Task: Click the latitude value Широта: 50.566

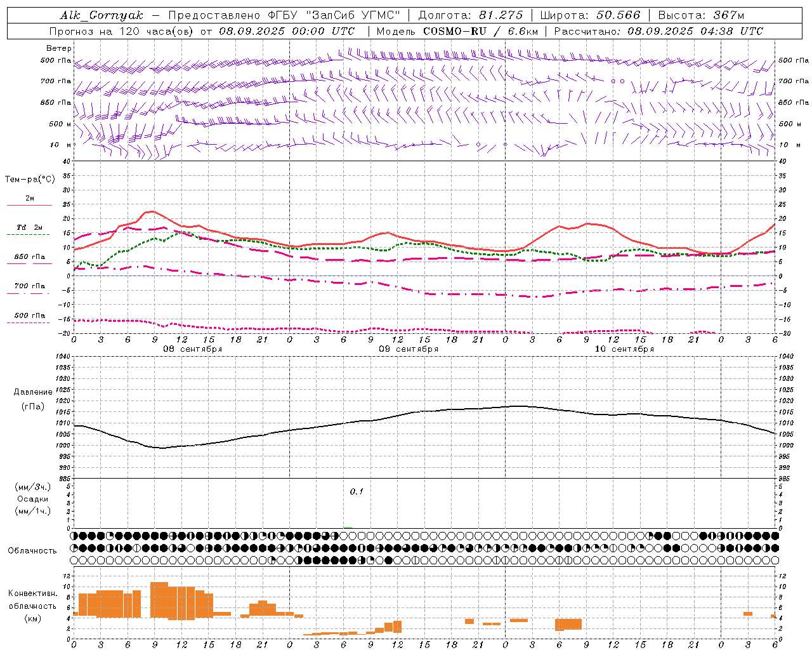Action: coord(590,15)
